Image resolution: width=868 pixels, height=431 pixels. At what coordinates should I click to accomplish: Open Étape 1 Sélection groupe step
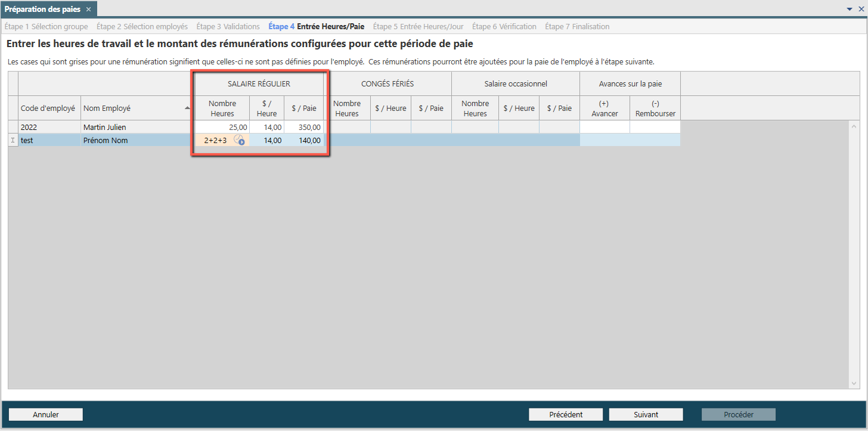tap(46, 26)
